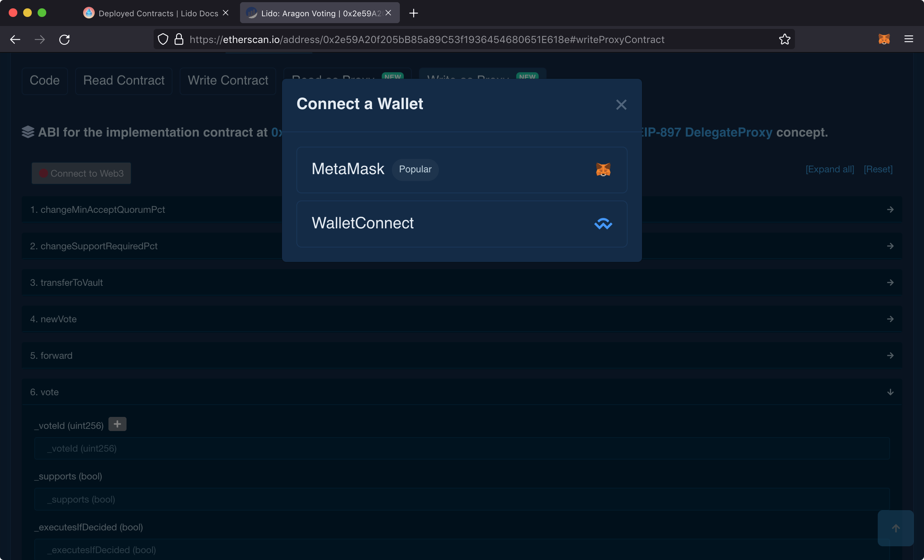Go back to the previous page

point(16,39)
